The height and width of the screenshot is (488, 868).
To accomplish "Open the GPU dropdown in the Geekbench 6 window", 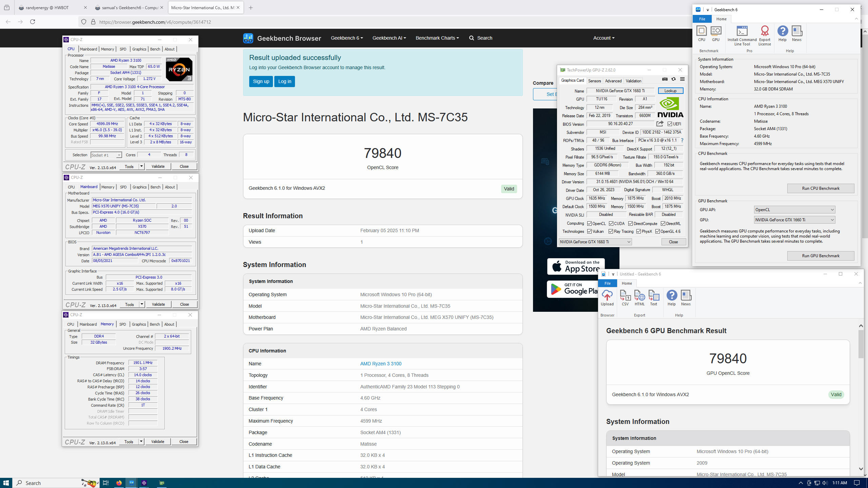I will coord(794,220).
